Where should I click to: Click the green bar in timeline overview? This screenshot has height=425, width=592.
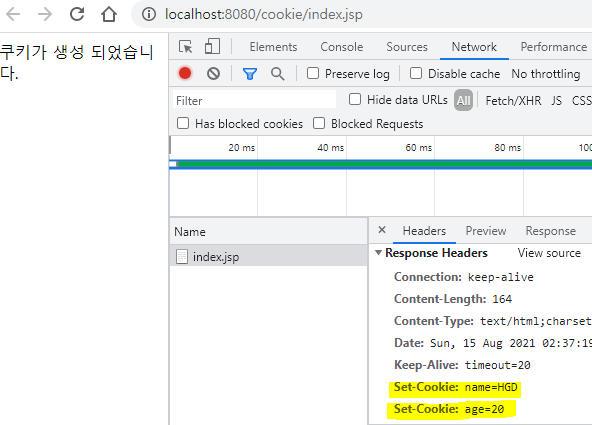tap(384, 164)
